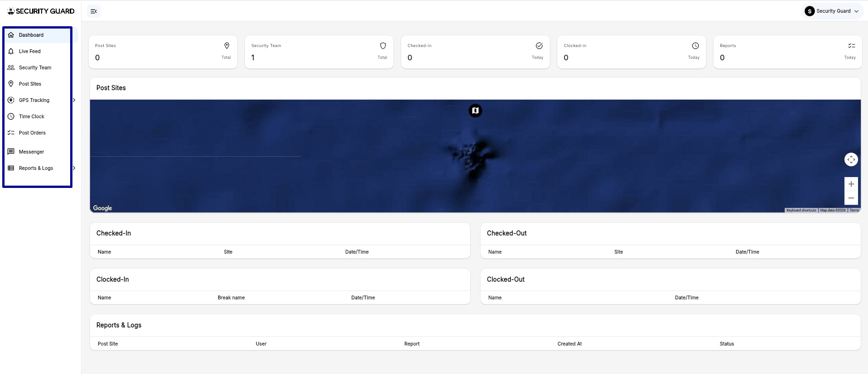Open the Security Guard account dropdown
This screenshot has height=374, width=868.
pyautogui.click(x=832, y=11)
